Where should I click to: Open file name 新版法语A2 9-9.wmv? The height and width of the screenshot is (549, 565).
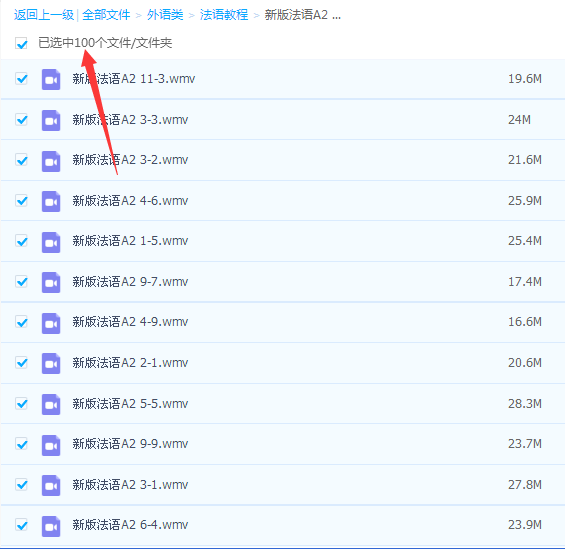[130, 444]
